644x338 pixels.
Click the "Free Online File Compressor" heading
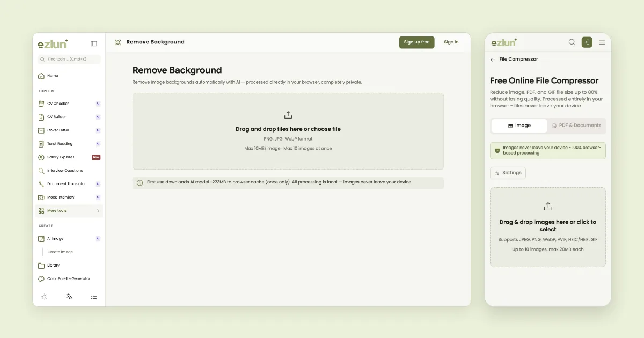(544, 81)
